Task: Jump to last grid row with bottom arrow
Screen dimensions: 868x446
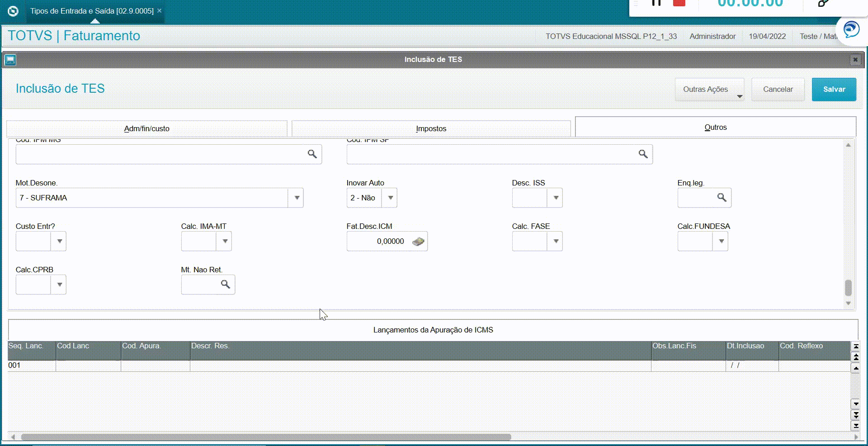Action: [x=855, y=425]
